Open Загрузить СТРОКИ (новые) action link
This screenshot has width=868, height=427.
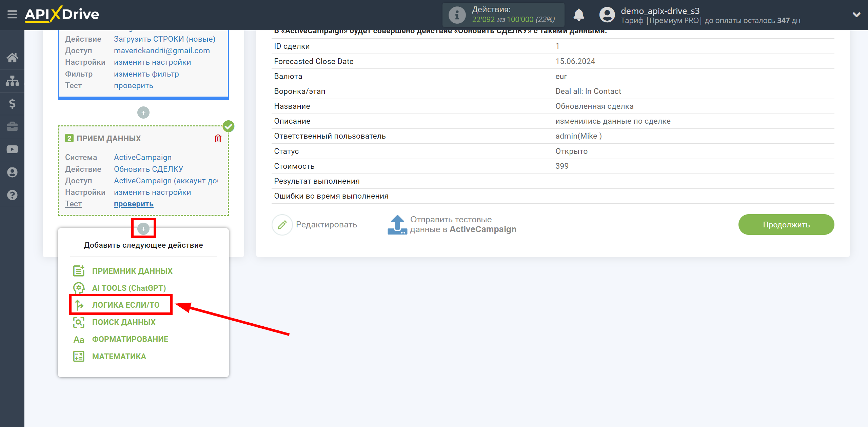(164, 39)
